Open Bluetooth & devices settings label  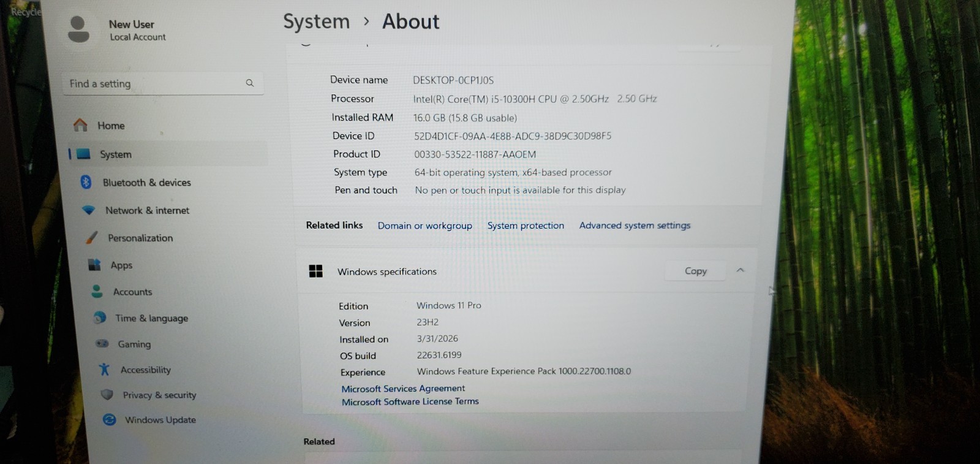coord(147,183)
